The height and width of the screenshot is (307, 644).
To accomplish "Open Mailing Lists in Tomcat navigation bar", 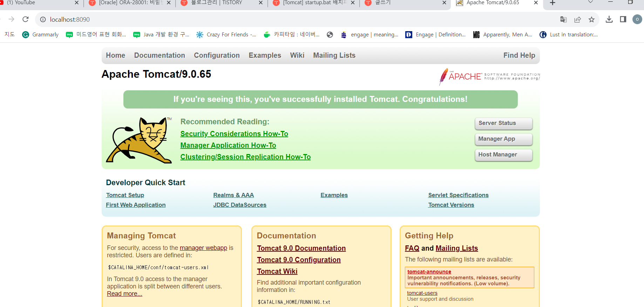I will [x=334, y=55].
